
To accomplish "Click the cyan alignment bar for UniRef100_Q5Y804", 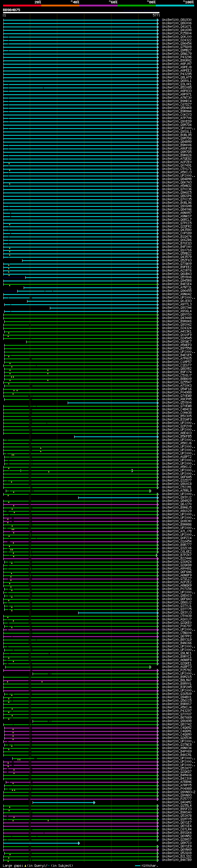I will coord(113,403).
